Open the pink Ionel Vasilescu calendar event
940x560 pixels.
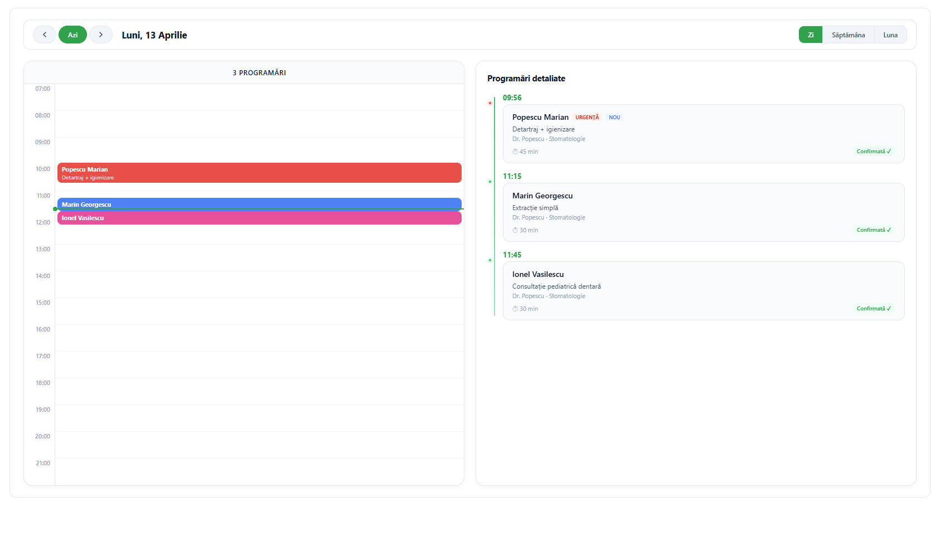click(259, 218)
